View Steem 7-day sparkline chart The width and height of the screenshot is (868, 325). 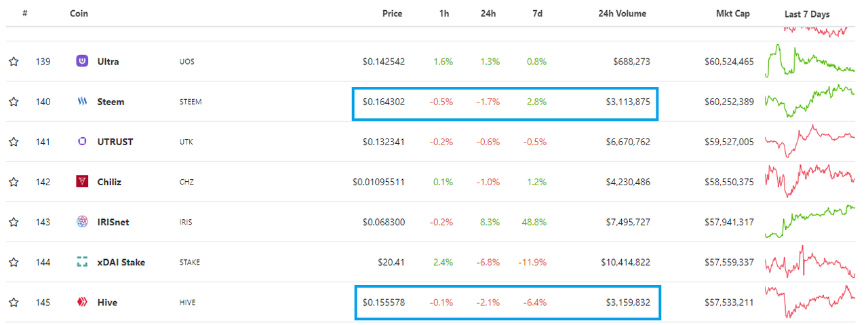coord(810,100)
